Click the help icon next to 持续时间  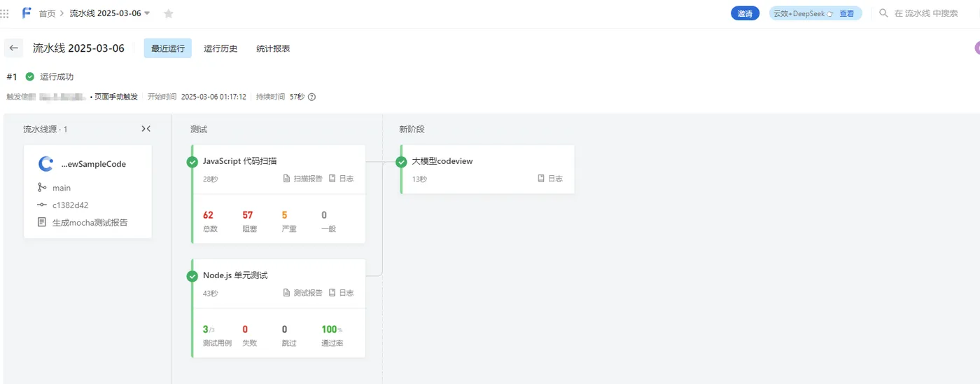pos(312,97)
